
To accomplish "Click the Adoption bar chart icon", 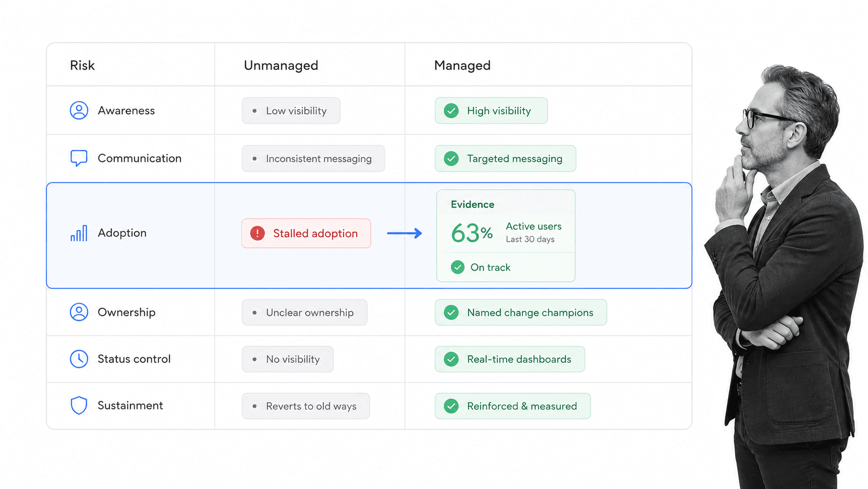I will (x=79, y=233).
